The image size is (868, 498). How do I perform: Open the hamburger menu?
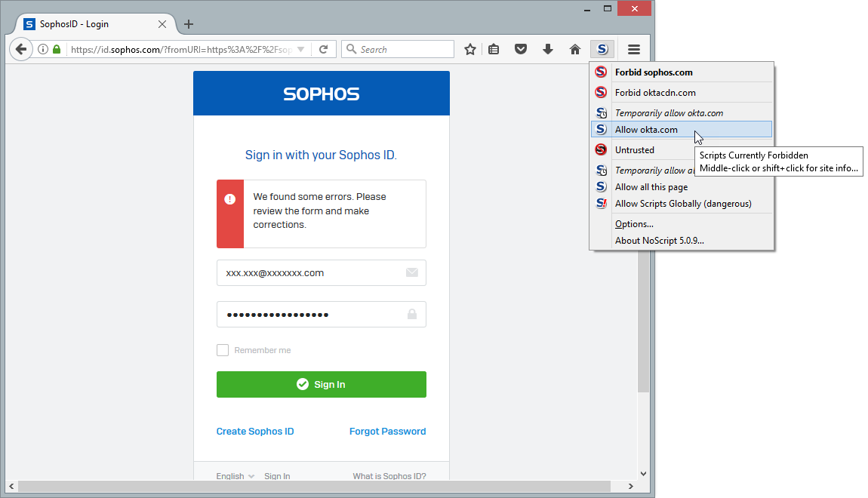634,49
